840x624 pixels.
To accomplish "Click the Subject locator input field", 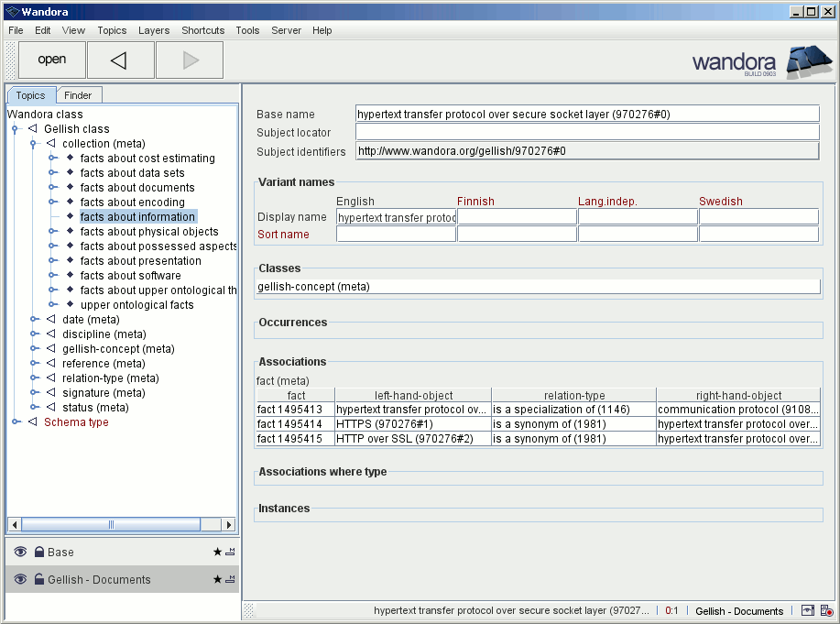I will coord(586,133).
